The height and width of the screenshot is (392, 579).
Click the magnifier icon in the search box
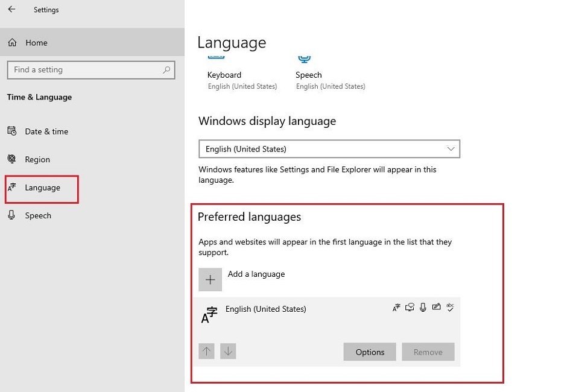(166, 70)
